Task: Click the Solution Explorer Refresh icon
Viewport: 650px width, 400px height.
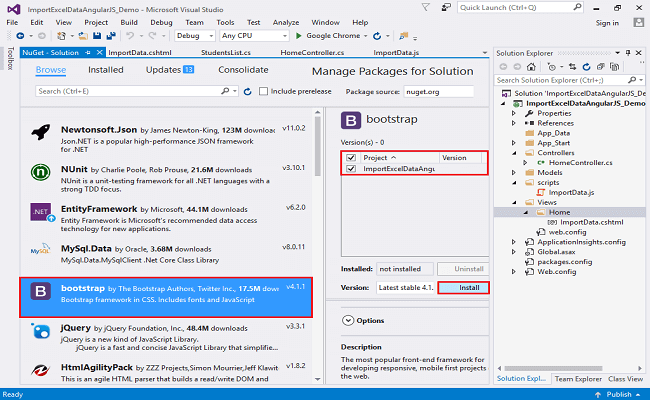Action: point(586,67)
